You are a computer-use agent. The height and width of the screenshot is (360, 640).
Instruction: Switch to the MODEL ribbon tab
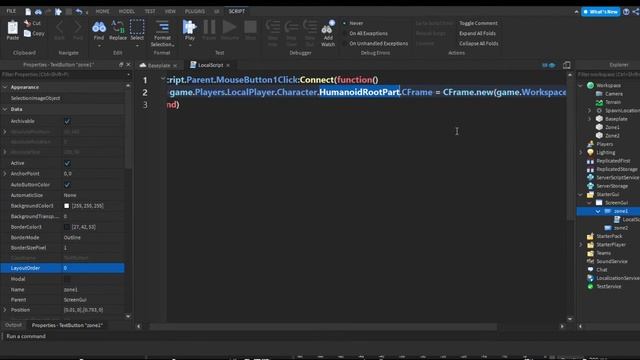(127, 11)
